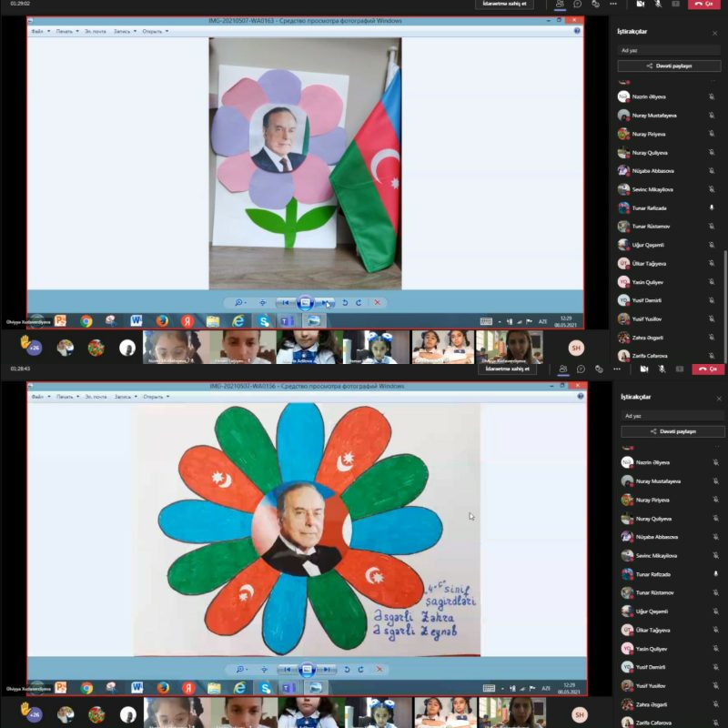Click İdarəetmə xahiş et in 01:28:43 meeting

508,369
